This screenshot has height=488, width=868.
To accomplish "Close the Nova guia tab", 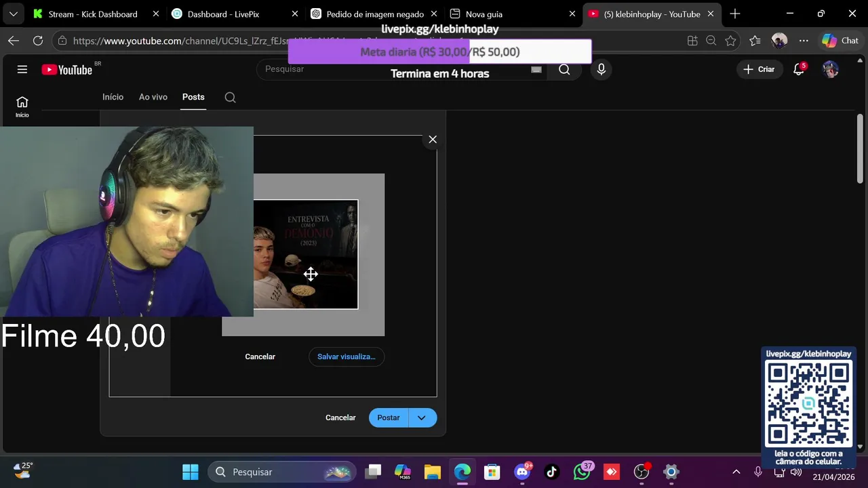I will click(572, 14).
